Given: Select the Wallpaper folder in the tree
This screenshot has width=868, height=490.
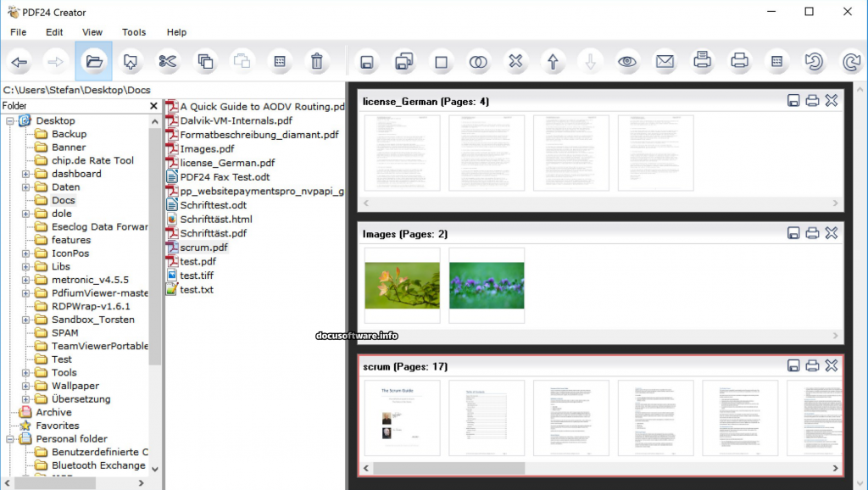Looking at the screenshot, I should pyautogui.click(x=75, y=386).
